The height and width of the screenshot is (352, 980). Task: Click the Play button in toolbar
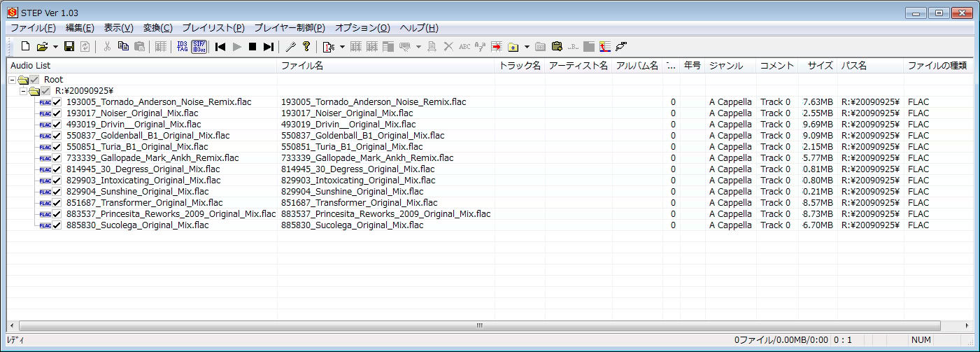point(236,47)
